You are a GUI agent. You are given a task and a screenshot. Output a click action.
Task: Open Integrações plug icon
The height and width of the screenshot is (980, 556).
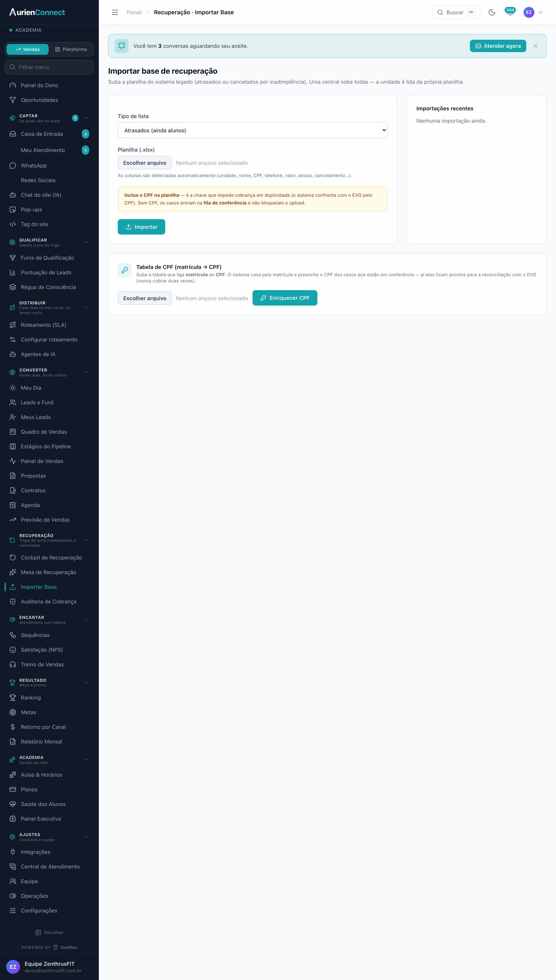(13, 852)
